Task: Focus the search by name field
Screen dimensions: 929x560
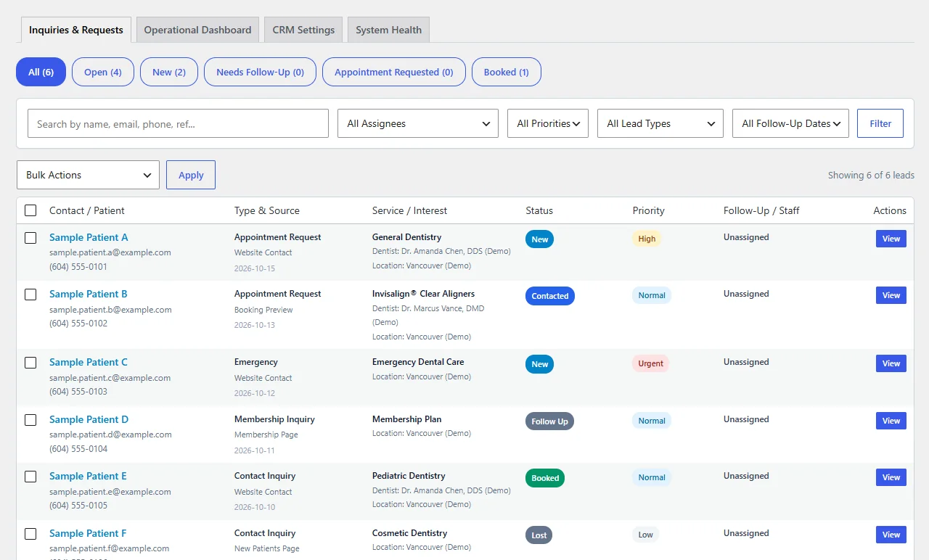Action: pos(178,123)
